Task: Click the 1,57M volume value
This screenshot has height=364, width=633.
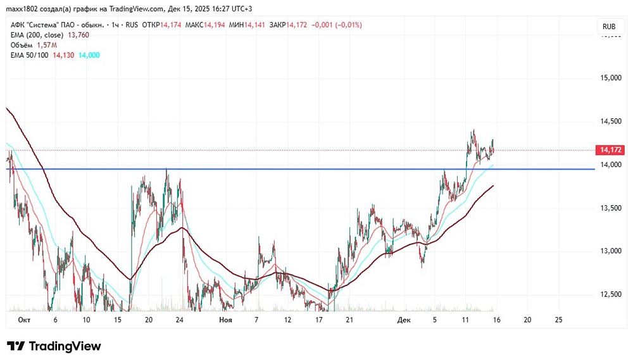Action: pos(47,45)
